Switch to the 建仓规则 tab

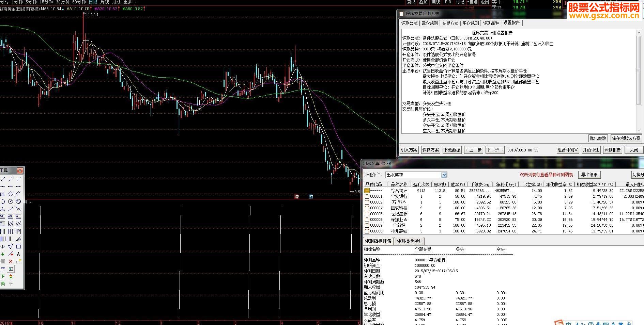point(430,23)
